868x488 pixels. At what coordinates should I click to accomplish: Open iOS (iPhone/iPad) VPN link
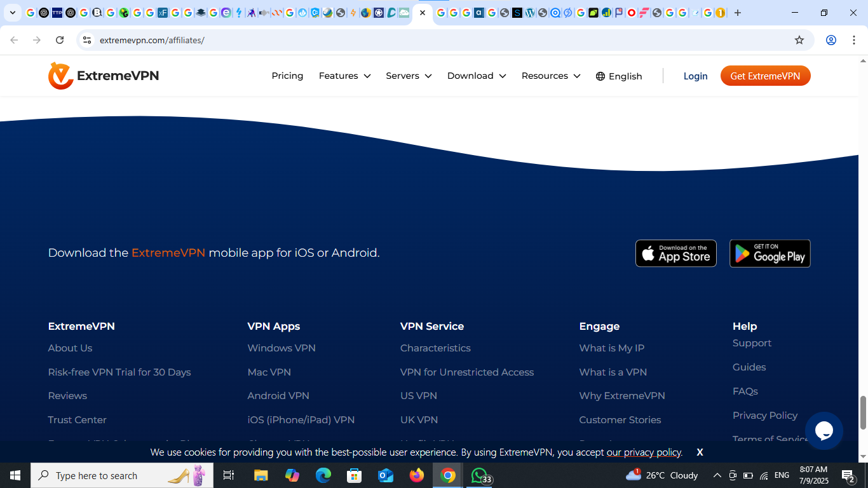[x=301, y=420]
